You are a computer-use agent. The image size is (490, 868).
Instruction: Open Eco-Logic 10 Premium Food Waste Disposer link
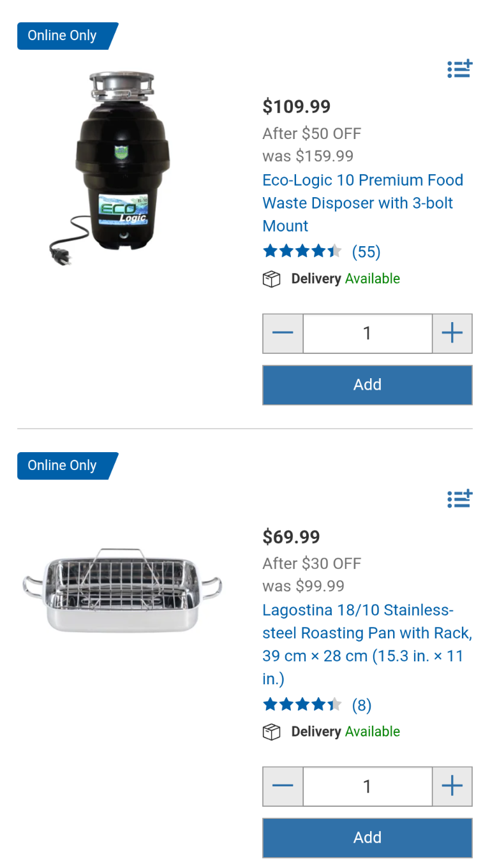point(363,203)
